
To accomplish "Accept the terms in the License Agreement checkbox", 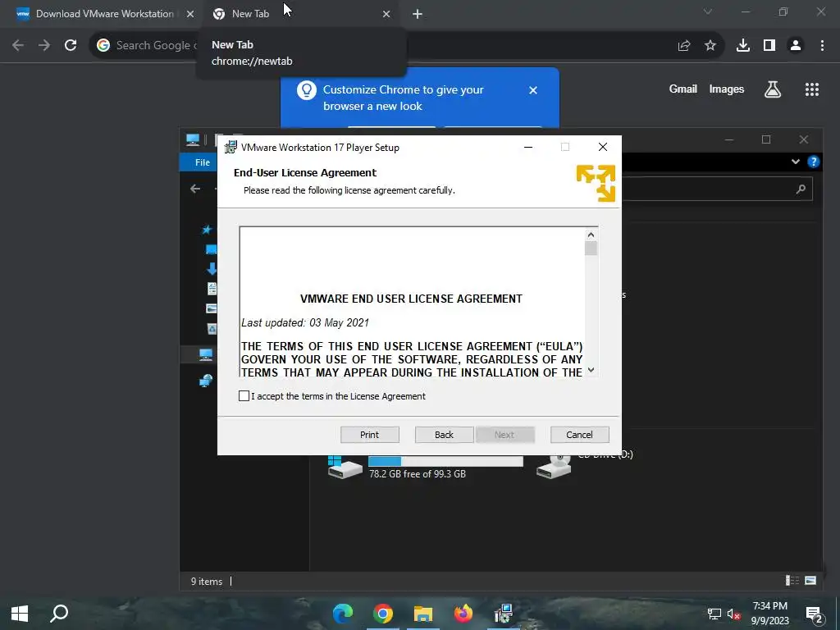I will pos(244,396).
